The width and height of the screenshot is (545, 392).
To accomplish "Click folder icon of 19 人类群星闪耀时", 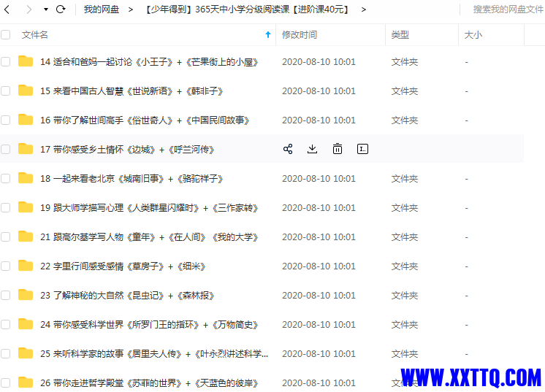I will tap(26, 207).
